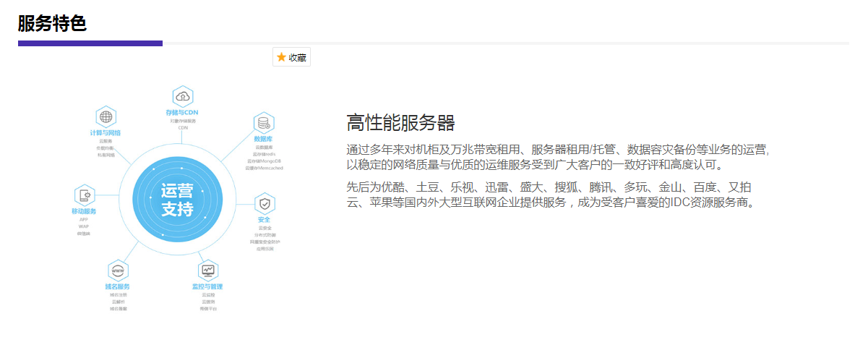Click the 数据库 heading text
868x358 pixels.
click(263, 138)
